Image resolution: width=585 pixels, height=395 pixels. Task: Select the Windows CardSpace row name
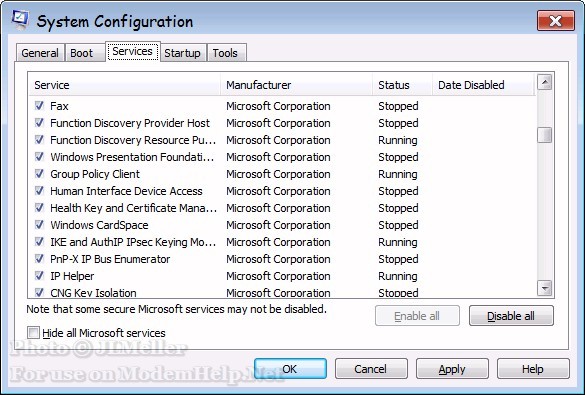click(99, 225)
